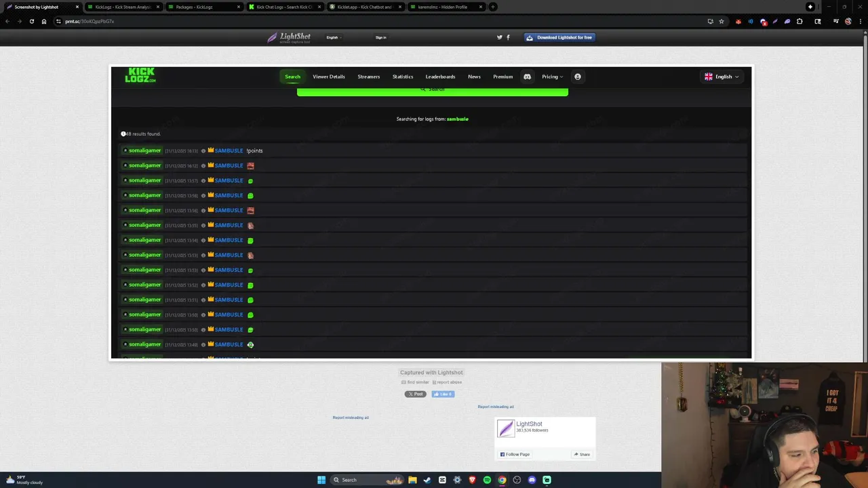Click the KickLogz logo in the screenshot
The width and height of the screenshot is (868, 488).
pyautogui.click(x=140, y=75)
